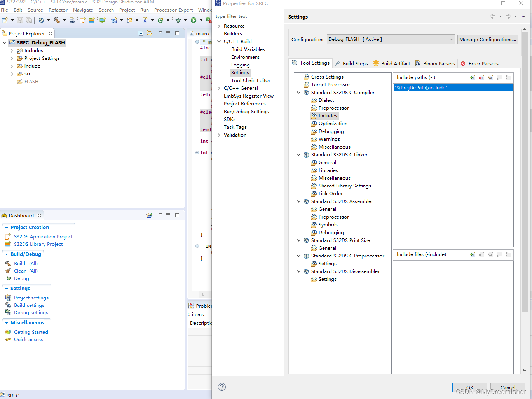Screen dimensions: 532x399
Task: Switch to the Binary Parsers tab
Action: point(435,63)
